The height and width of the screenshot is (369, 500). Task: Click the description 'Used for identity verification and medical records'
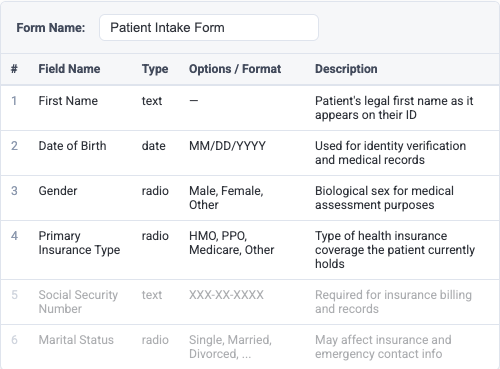pyautogui.click(x=390, y=153)
